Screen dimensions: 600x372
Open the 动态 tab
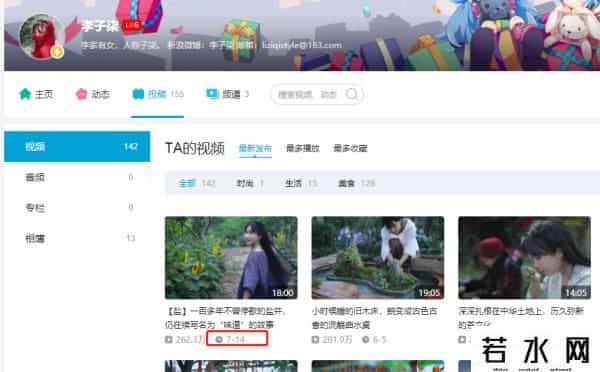click(93, 94)
